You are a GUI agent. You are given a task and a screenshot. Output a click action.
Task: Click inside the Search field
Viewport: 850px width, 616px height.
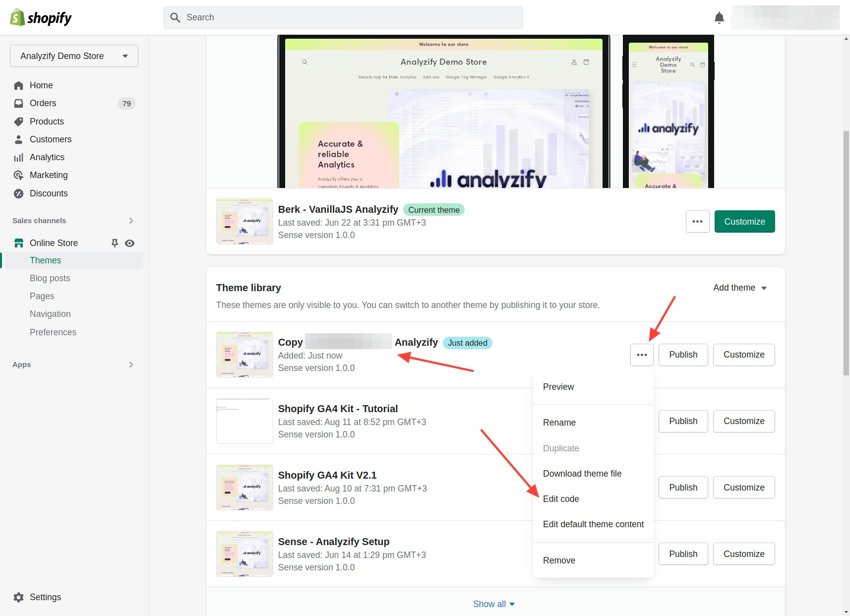click(x=343, y=17)
